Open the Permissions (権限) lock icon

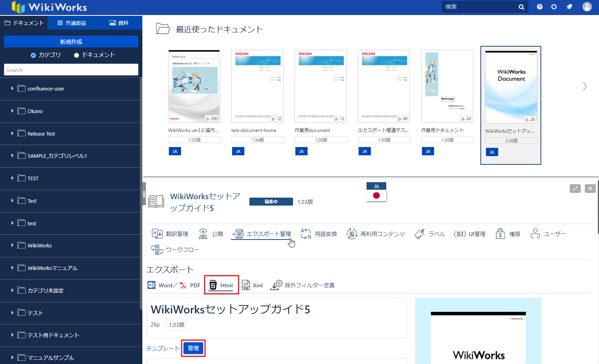501,234
